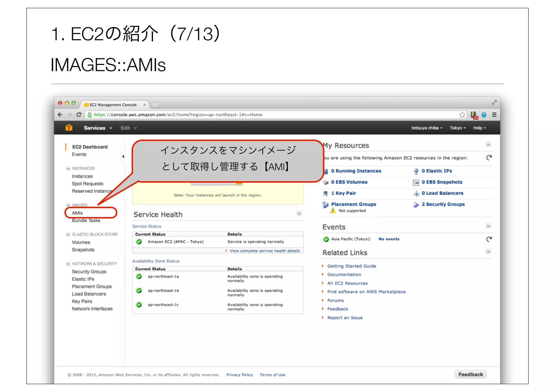Refresh My Resources with circular arrow

489,158
